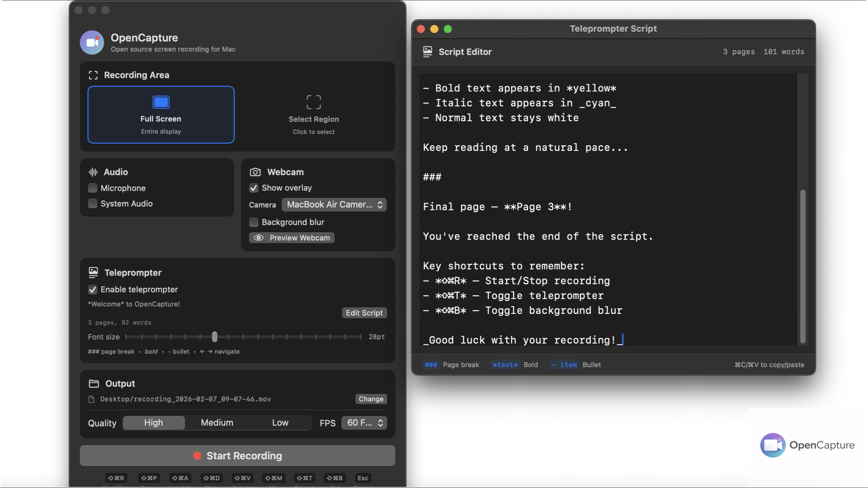Click the Teleprompter section icon
Image resolution: width=868 pixels, height=488 pixels.
(93, 272)
